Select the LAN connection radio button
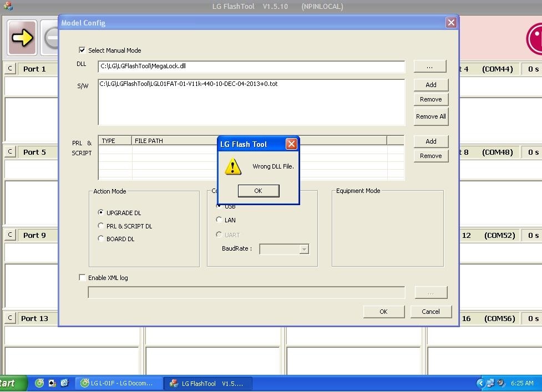 pos(219,220)
